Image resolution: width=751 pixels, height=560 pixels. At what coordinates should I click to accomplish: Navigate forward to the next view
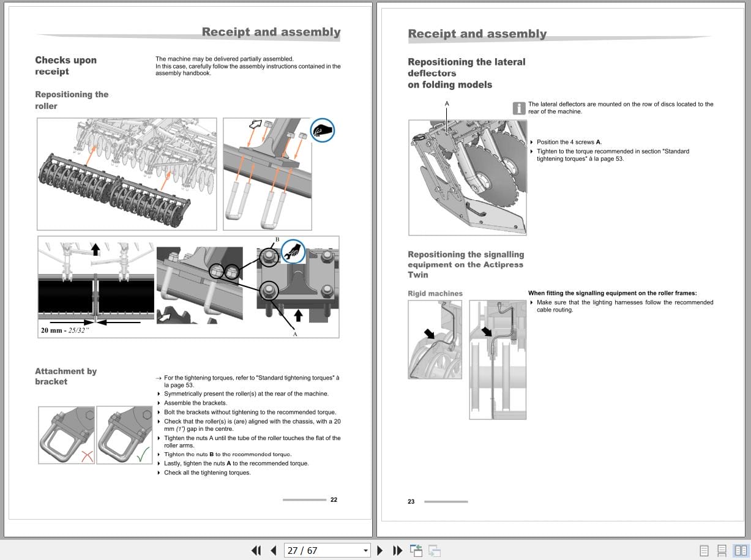[434, 550]
